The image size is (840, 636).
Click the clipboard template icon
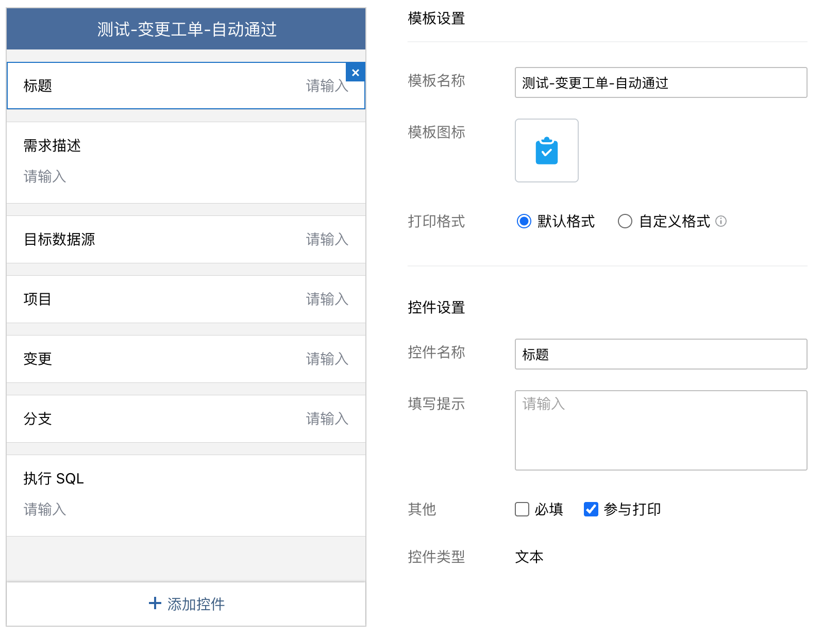[x=546, y=150]
